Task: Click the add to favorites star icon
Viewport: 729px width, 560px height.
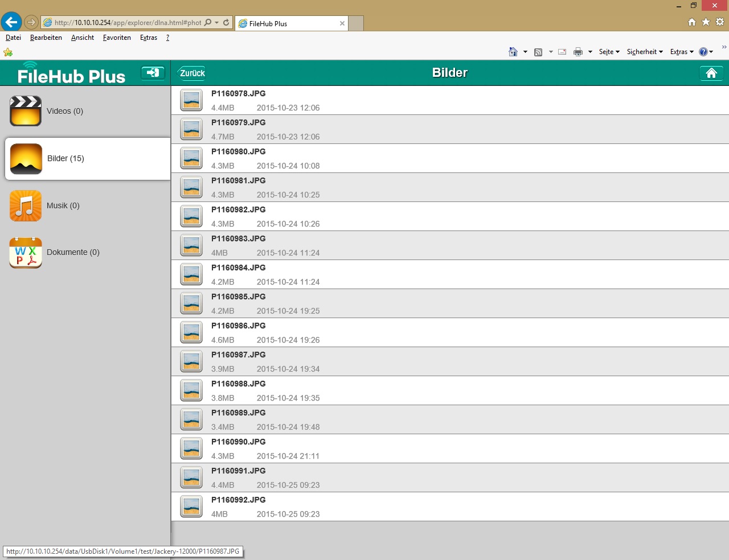Action: [x=8, y=52]
